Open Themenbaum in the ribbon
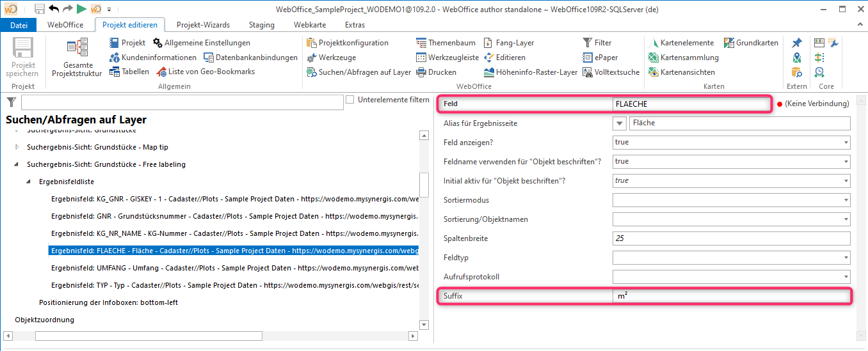The height and width of the screenshot is (351, 868). [421, 43]
